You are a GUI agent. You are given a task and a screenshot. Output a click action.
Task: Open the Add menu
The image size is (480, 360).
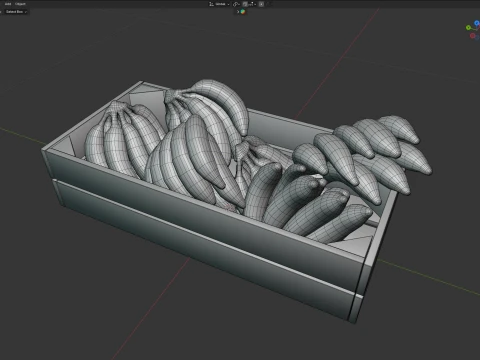[x=8, y=4]
